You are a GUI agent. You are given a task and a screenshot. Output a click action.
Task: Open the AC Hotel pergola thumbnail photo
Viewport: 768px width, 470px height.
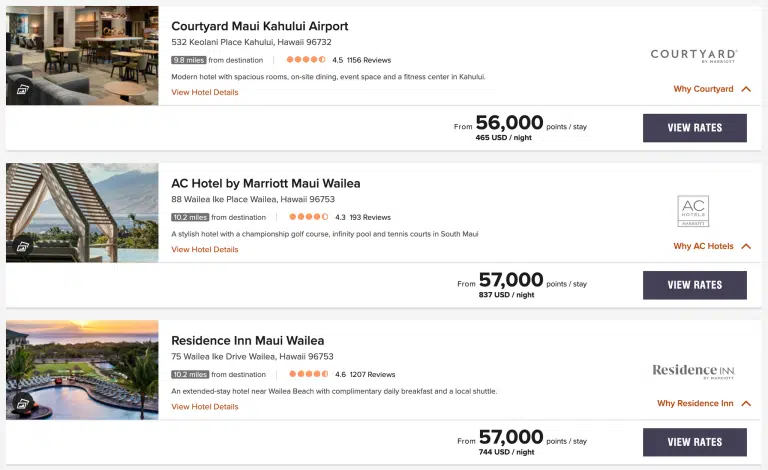82,212
